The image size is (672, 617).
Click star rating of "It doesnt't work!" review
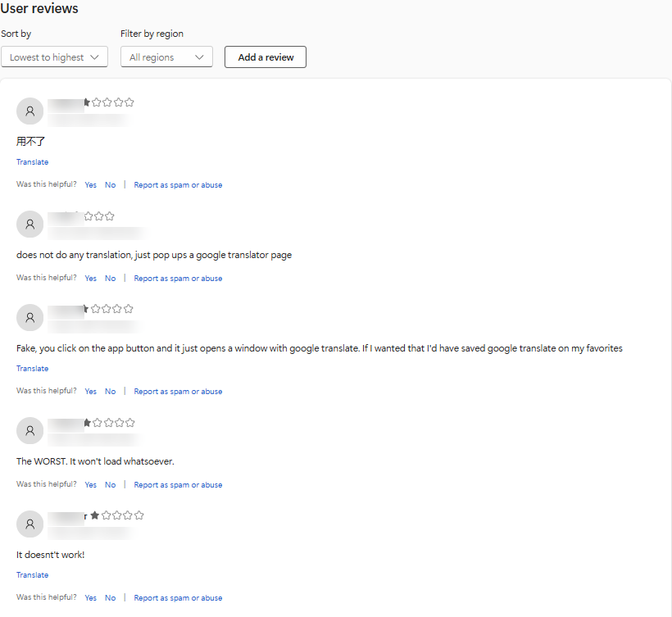click(117, 515)
